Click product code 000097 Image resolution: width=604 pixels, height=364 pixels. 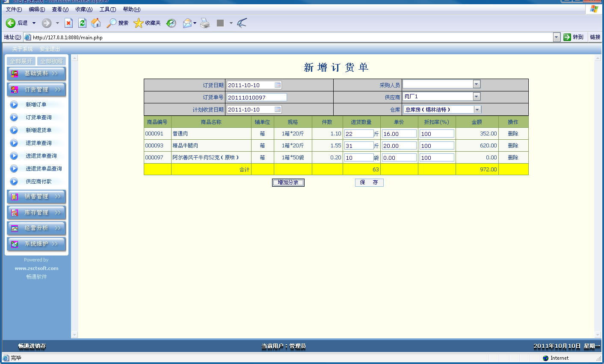[154, 158]
